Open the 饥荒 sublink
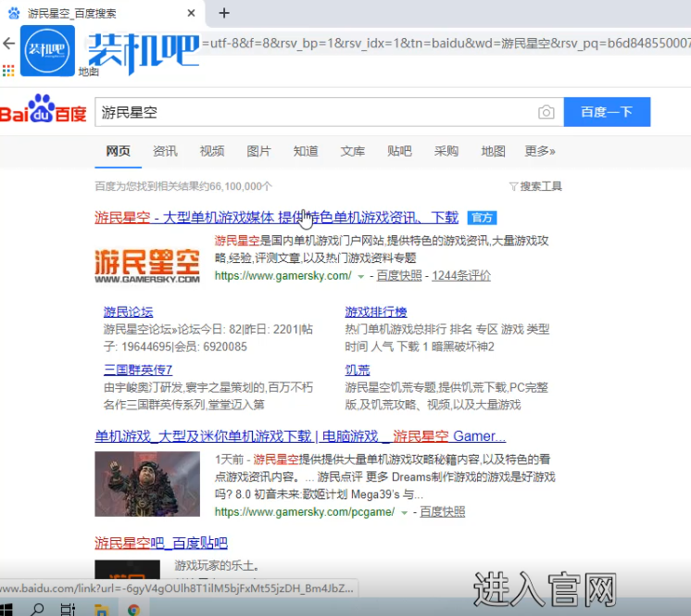The height and width of the screenshot is (616, 691). point(358,370)
